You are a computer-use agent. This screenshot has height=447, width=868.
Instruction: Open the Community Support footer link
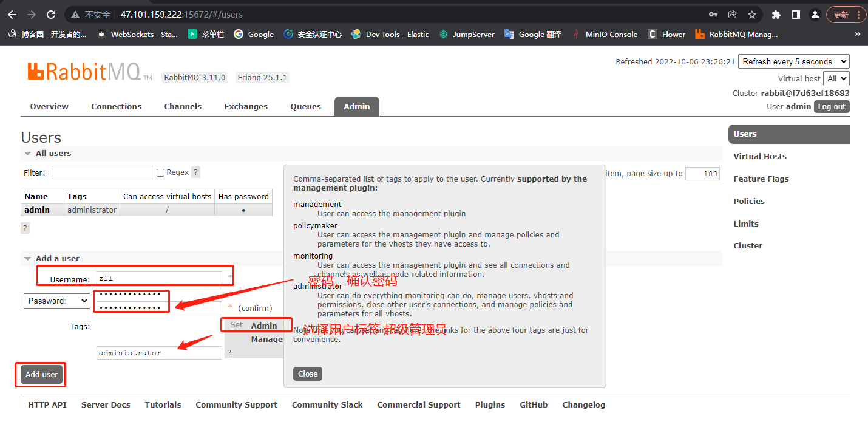tap(236, 405)
